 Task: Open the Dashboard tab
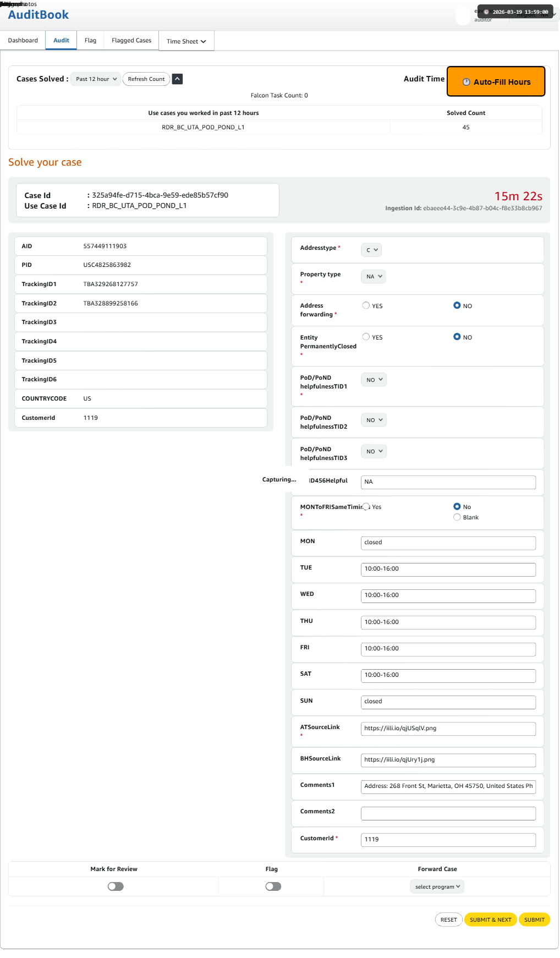click(x=23, y=41)
